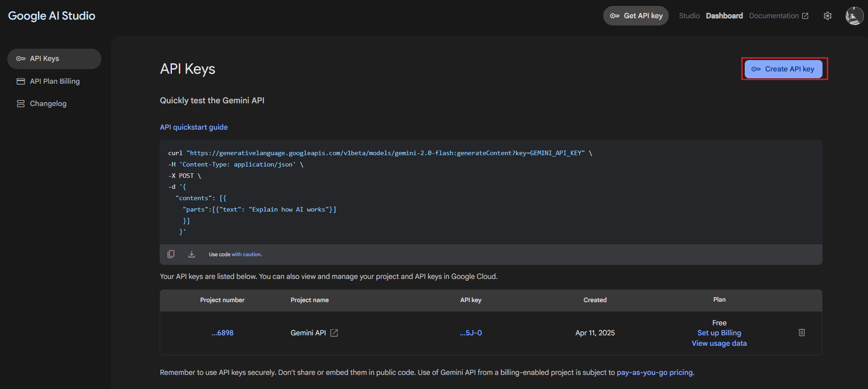Click the '"contents": [{' code line
This screenshot has width=868, height=389.
[201, 198]
